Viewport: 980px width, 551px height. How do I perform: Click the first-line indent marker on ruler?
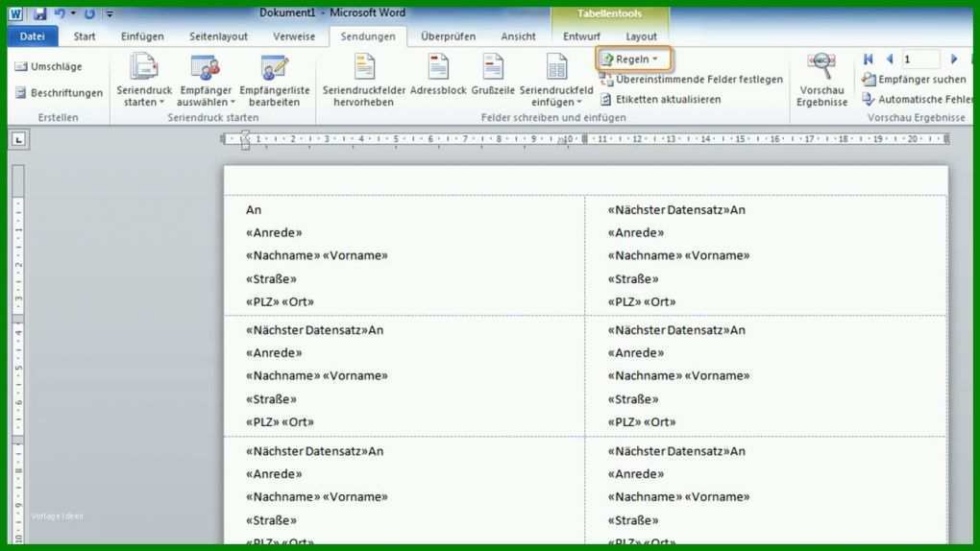[246, 133]
